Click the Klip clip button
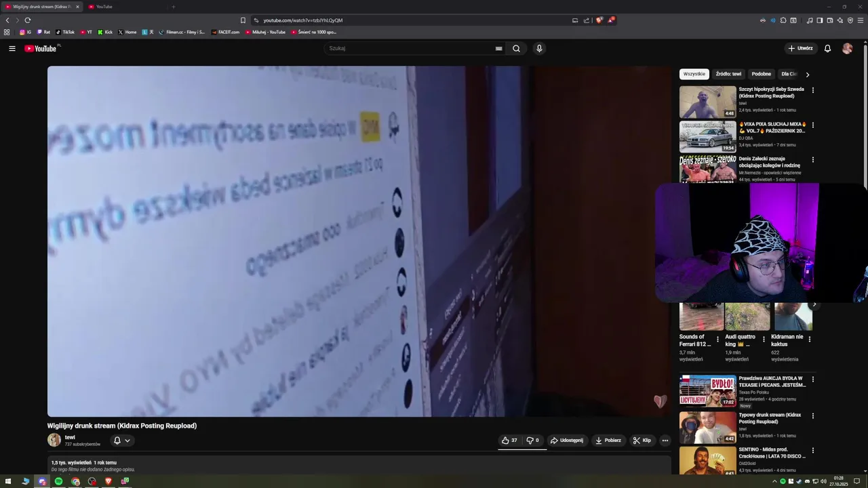Screen dimensions: 868x488 642,441
